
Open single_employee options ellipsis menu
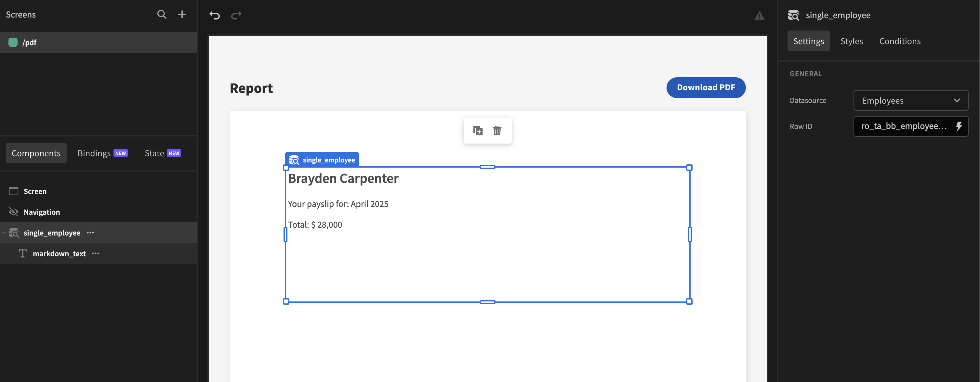tap(90, 233)
